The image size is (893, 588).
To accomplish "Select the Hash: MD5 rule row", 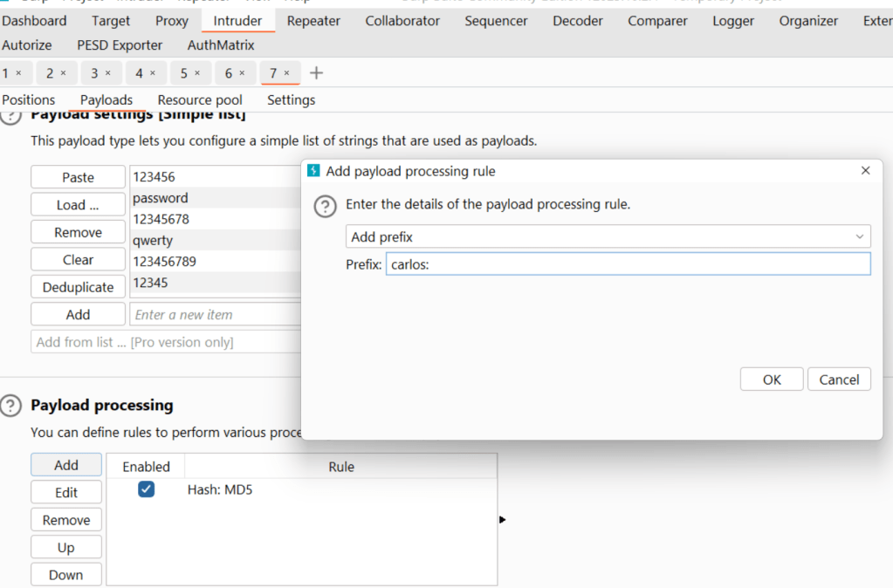I will tap(340, 490).
